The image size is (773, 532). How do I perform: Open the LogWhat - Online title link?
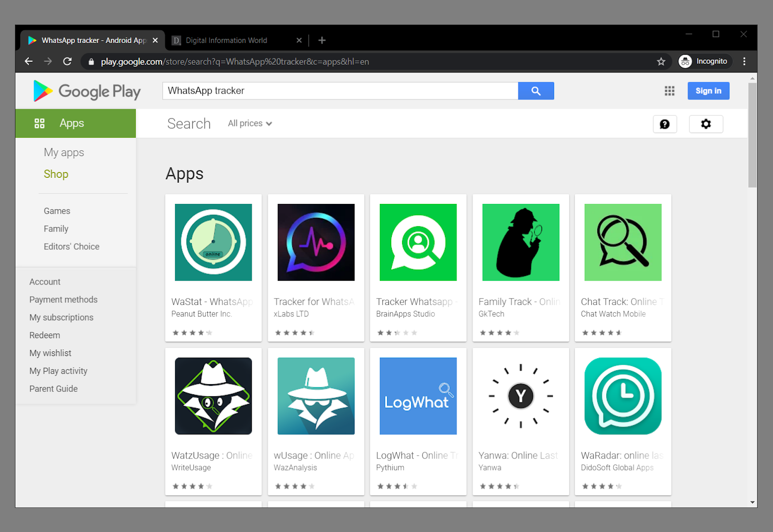(x=417, y=456)
